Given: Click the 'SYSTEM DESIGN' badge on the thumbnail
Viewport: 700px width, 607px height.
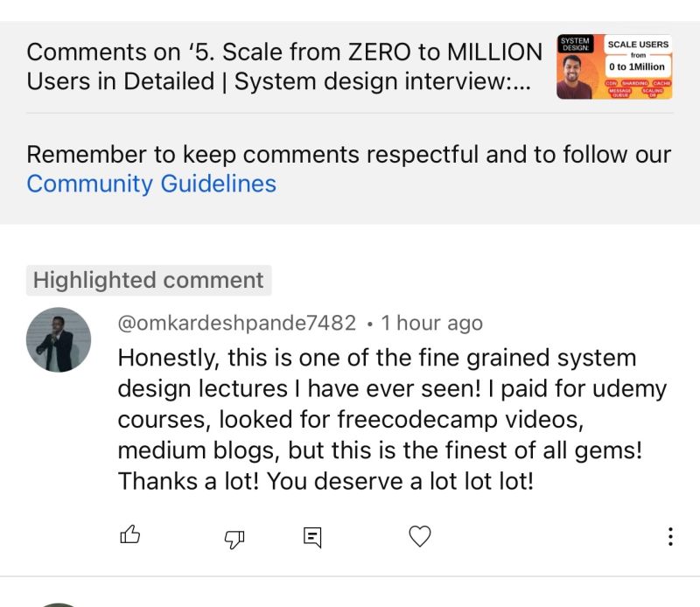Looking at the screenshot, I should [575, 44].
